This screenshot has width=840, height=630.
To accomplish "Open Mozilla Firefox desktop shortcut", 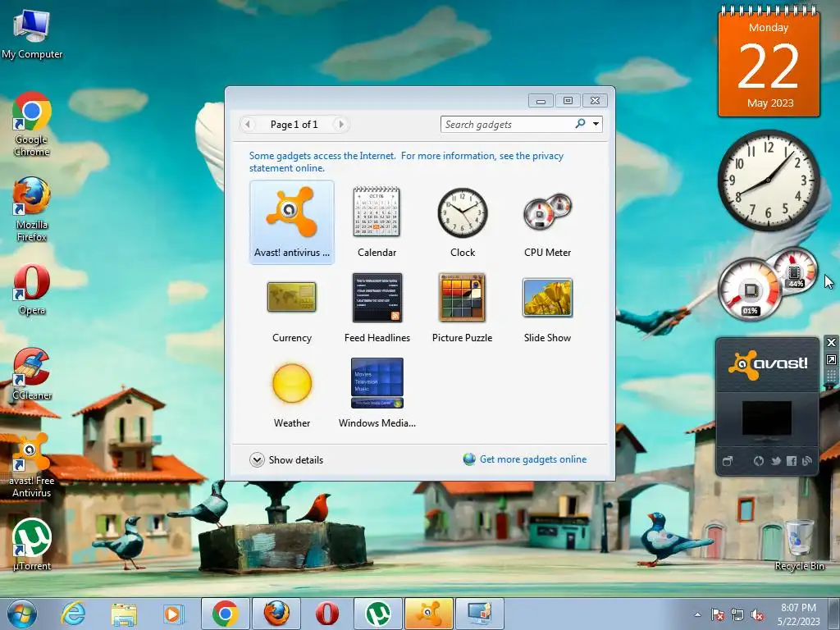I will pyautogui.click(x=32, y=209).
